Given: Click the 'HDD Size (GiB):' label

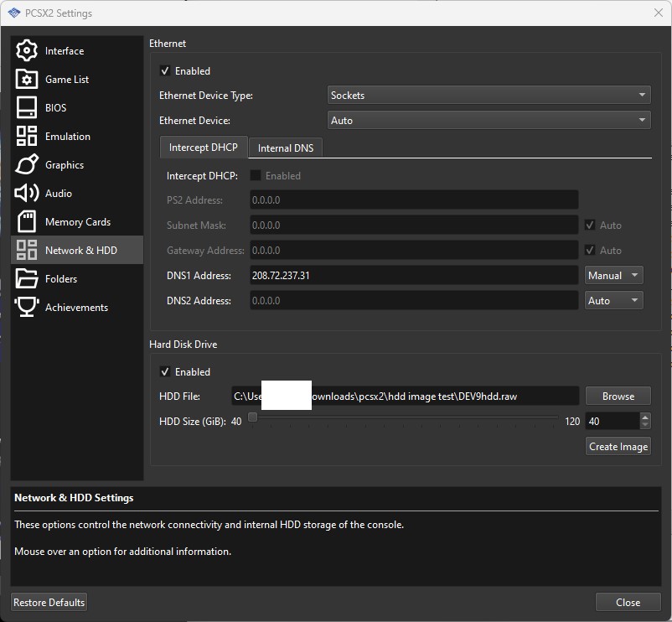Looking at the screenshot, I should click(x=193, y=422).
